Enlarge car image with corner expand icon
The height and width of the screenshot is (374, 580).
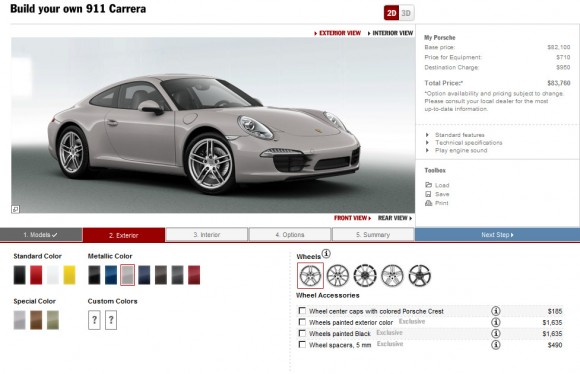[x=16, y=209]
